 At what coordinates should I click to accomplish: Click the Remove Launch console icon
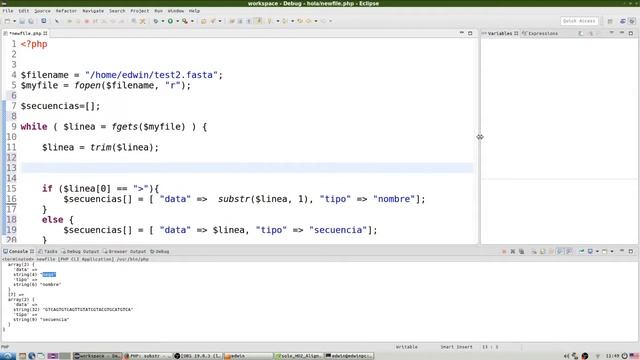click(x=513, y=251)
